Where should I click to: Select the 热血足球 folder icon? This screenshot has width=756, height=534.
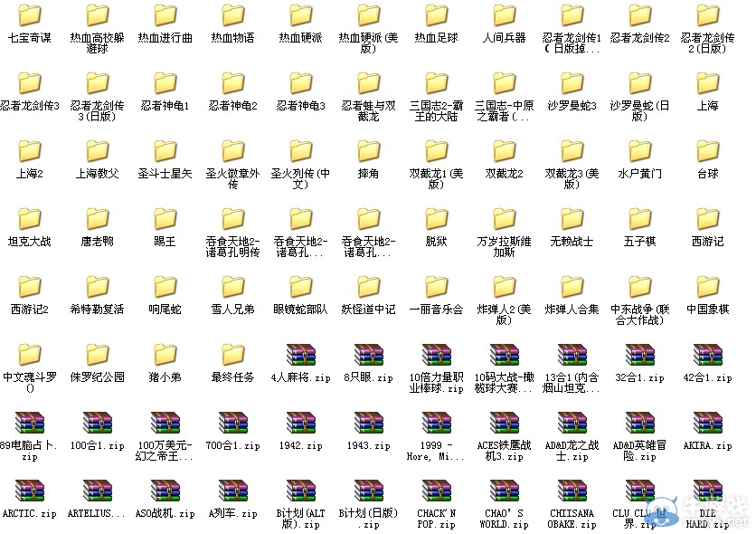tap(437, 15)
